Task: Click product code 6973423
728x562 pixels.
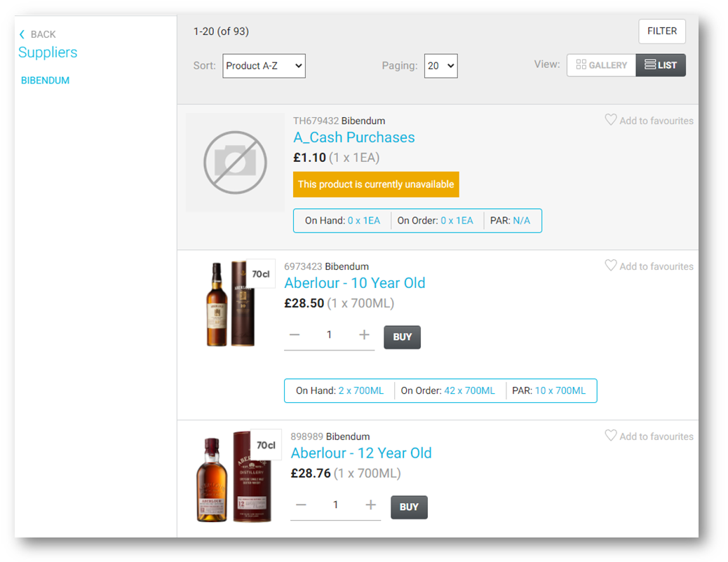Action: pos(303,266)
